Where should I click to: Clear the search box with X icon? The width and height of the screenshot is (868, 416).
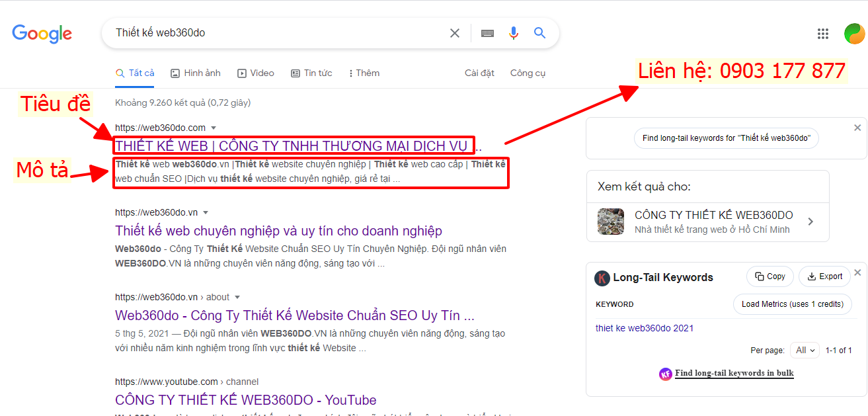[455, 33]
